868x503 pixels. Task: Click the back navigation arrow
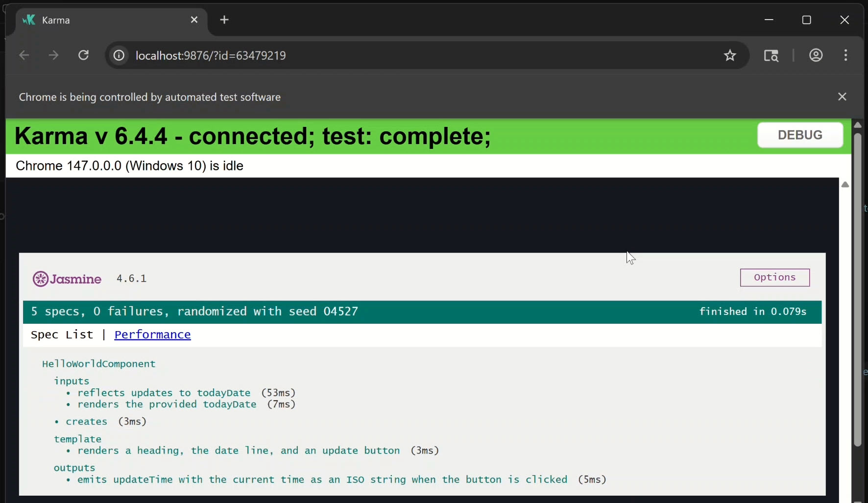(24, 55)
